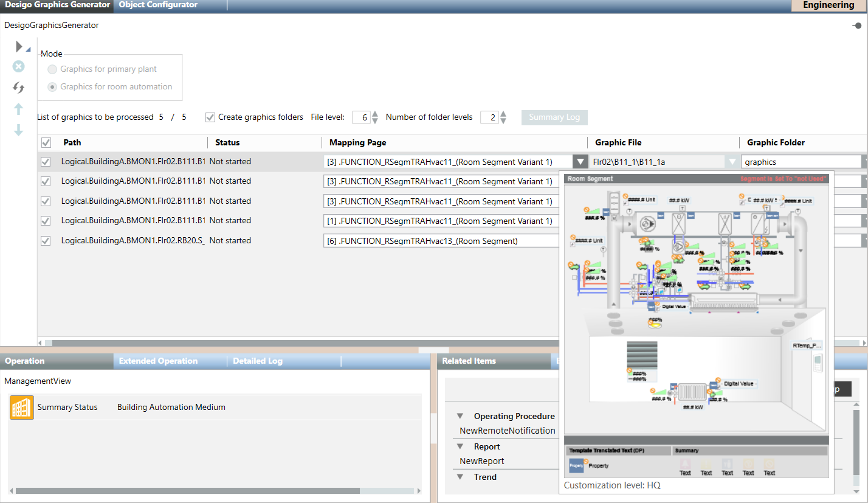Click the File level stepper up arrow

375,114
